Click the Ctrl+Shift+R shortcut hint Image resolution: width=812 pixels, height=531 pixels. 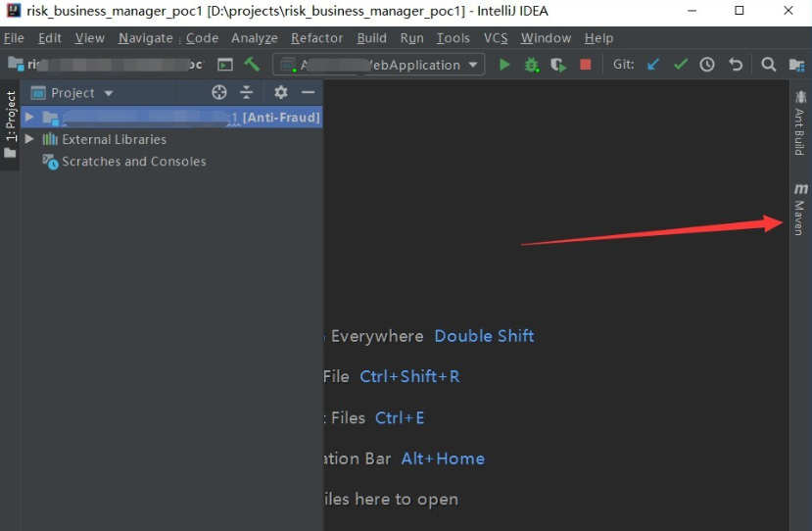pyautogui.click(x=409, y=376)
